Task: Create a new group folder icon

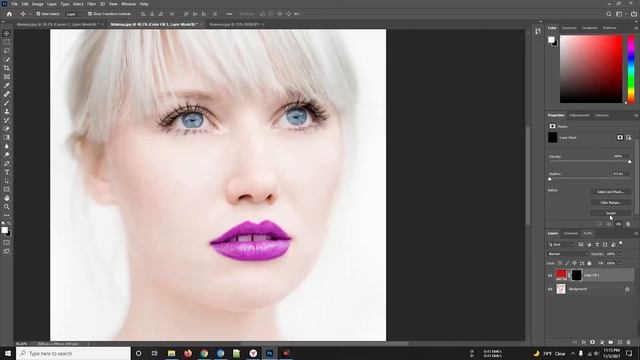Action: click(611, 342)
